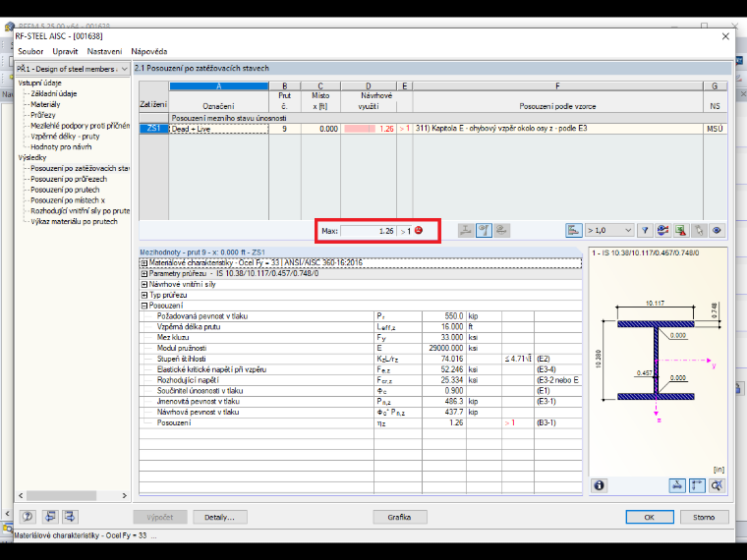Click 'Stupeň štíhlosti' row

click(x=361, y=359)
